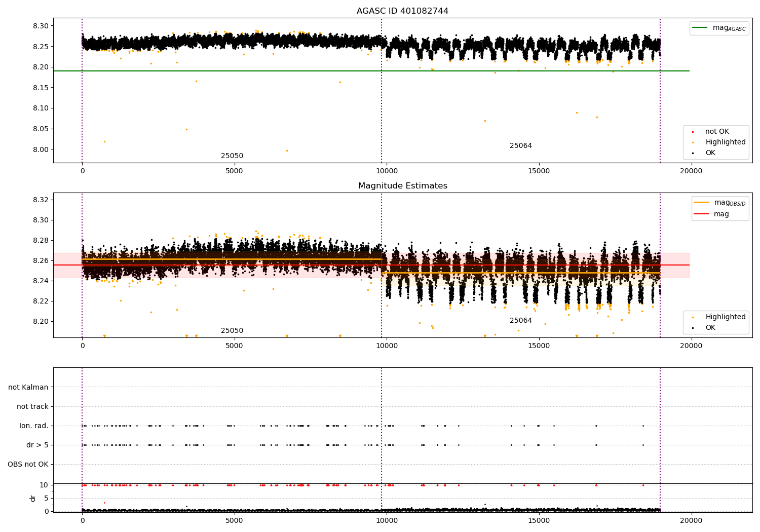Click the '25050' obsid label in Magnitude Estimates plot

click(x=232, y=331)
